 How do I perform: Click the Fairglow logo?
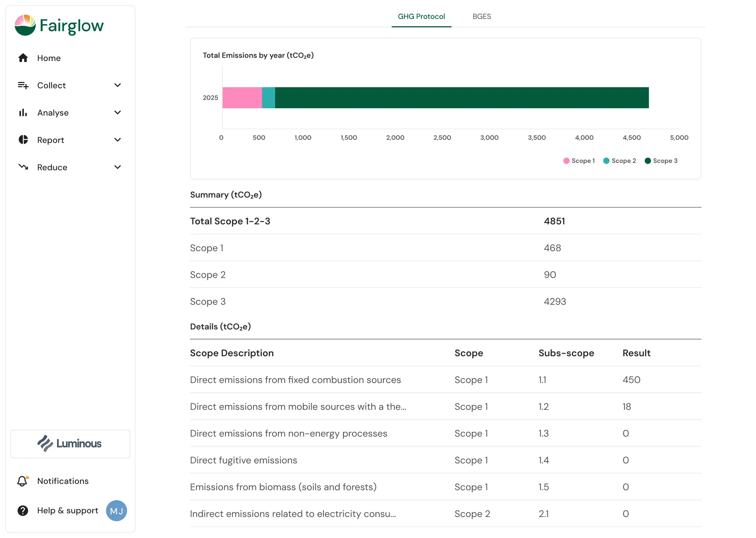59,26
